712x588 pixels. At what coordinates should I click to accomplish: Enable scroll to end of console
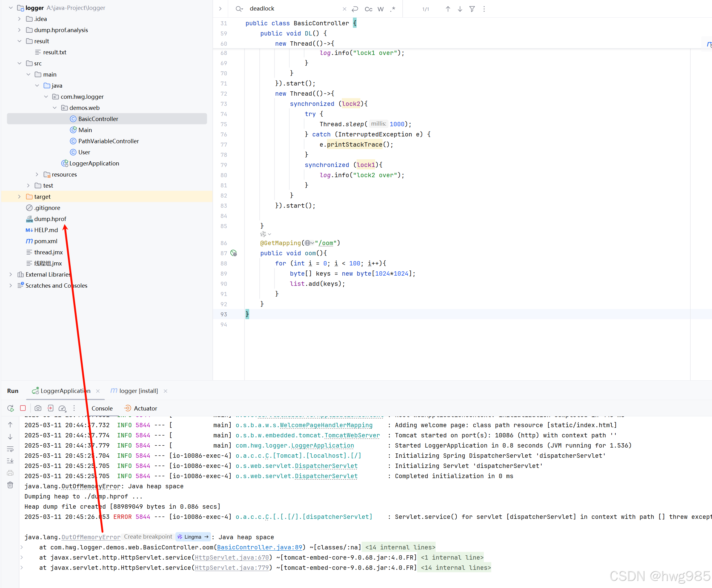click(10, 461)
